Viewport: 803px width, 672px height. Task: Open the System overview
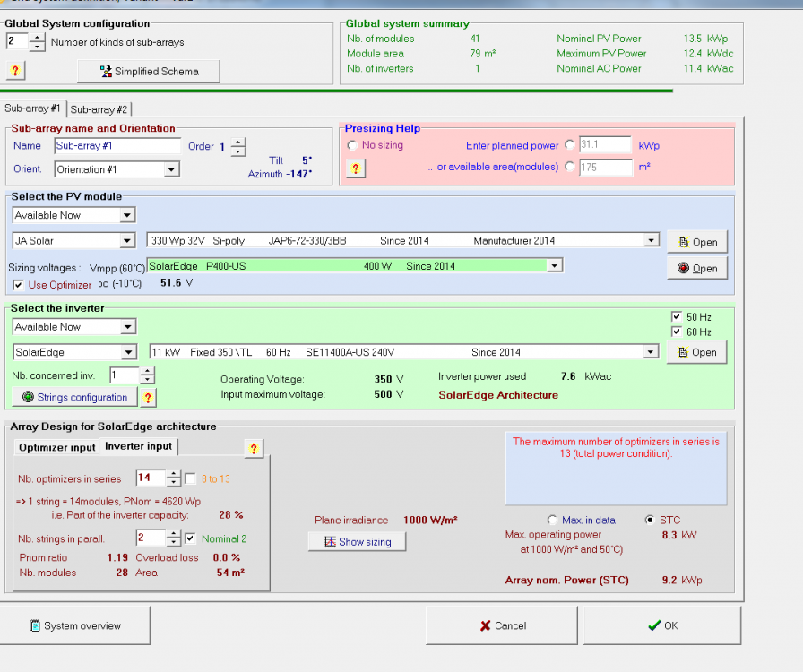pos(74,625)
